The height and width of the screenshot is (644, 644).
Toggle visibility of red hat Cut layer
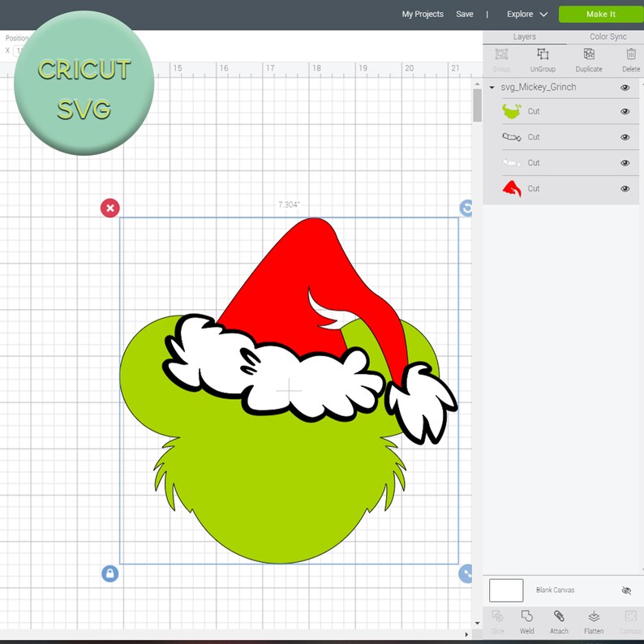coord(625,189)
